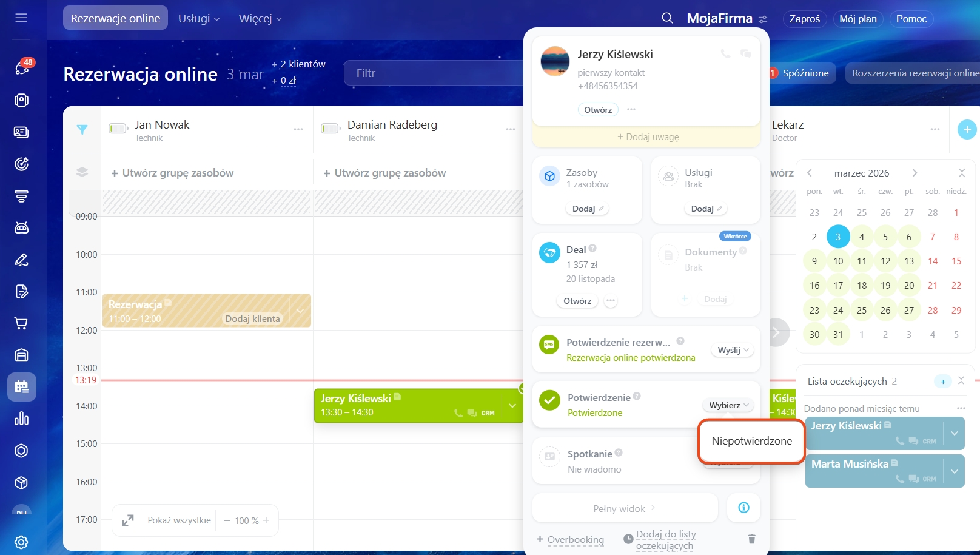
Task: Click the calendar filter funnel icon
Action: click(x=82, y=129)
